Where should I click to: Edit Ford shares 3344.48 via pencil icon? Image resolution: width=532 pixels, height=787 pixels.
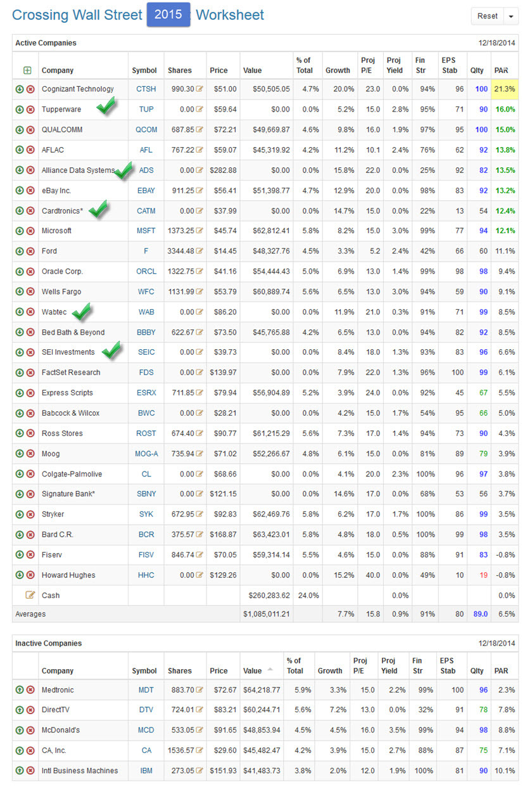(200, 252)
